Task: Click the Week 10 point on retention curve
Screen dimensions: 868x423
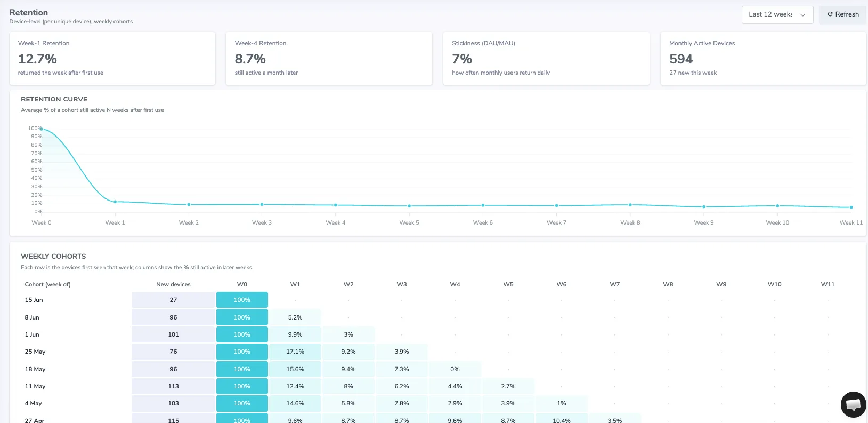Action: click(x=777, y=206)
